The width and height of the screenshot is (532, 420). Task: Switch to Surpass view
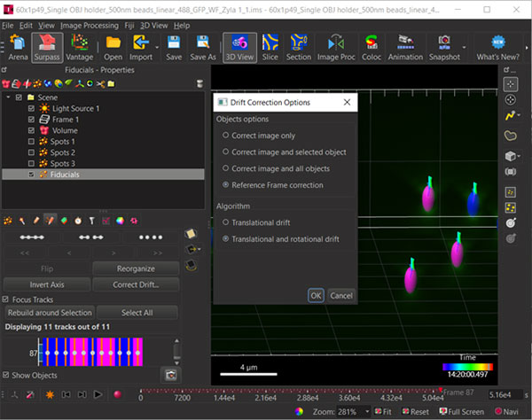[47, 48]
